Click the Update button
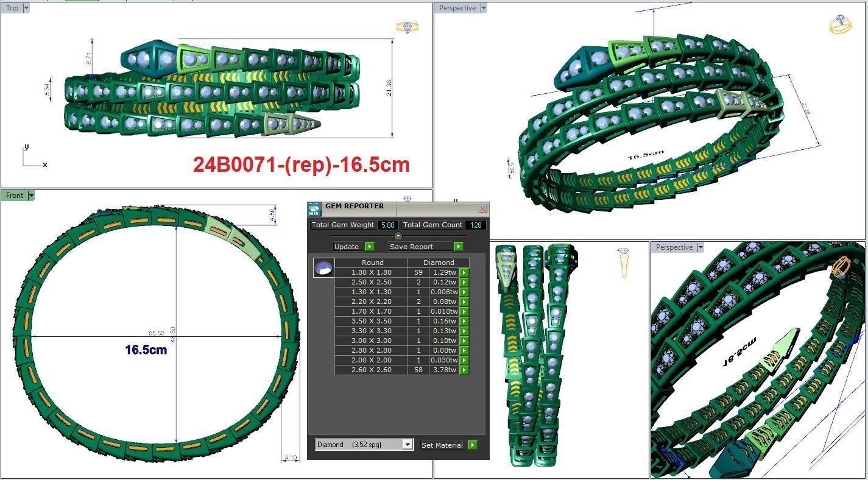Screen dimensions: 868x480 point(348,247)
